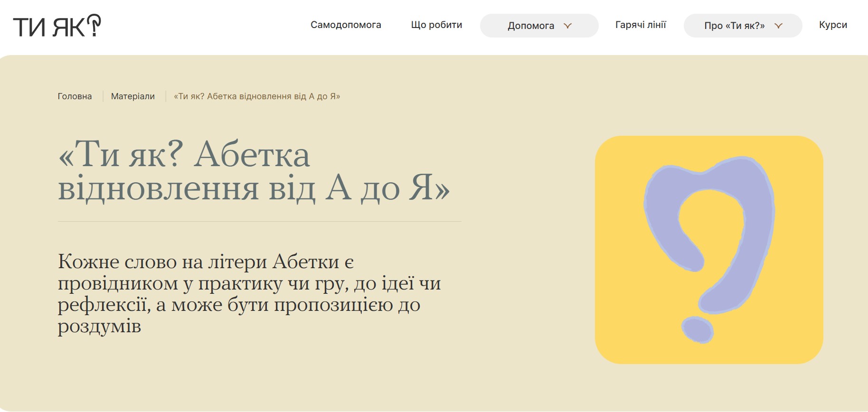Click the paragraph starting Кожне слово на літери
The width and height of the screenshot is (868, 412).
[x=249, y=294]
